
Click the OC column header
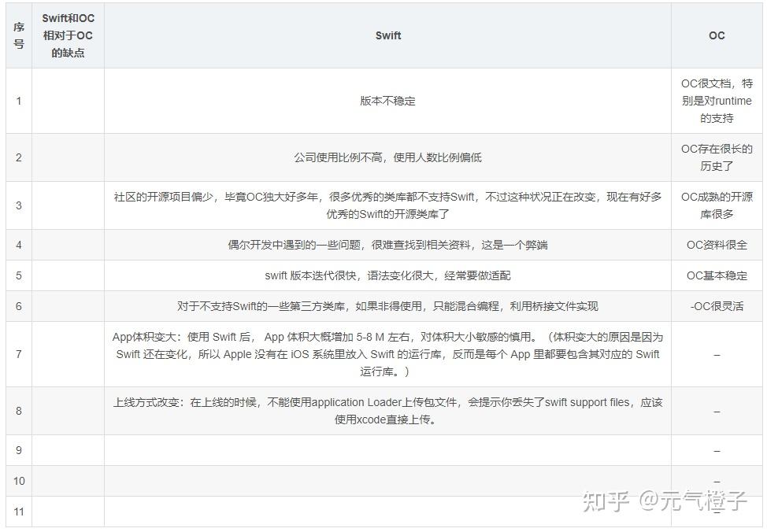point(715,35)
